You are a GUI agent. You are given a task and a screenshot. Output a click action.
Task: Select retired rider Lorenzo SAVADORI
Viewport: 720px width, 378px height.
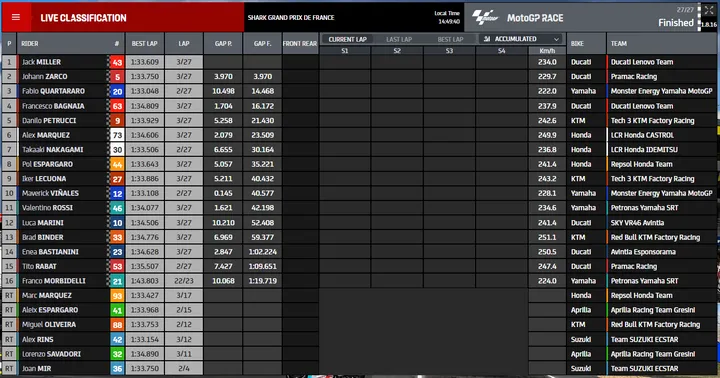(51, 354)
